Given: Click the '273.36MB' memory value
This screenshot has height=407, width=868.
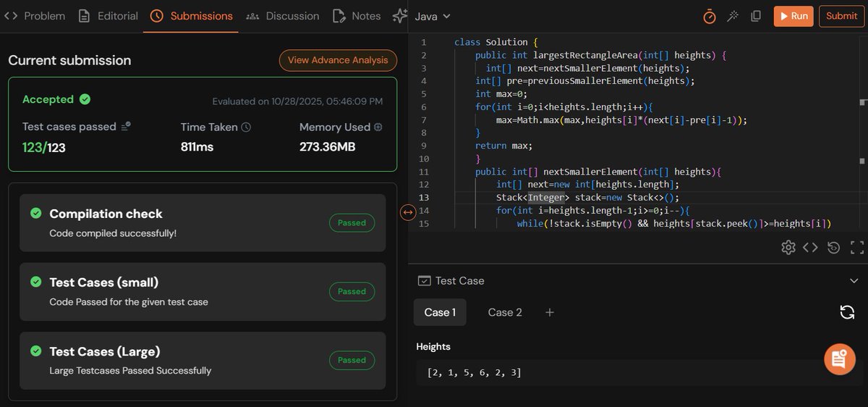Looking at the screenshot, I should pos(329,147).
